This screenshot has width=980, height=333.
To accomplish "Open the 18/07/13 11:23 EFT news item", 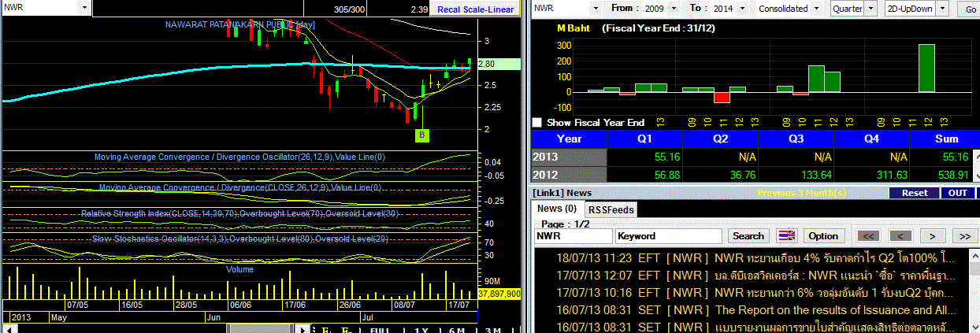I will [x=756, y=257].
